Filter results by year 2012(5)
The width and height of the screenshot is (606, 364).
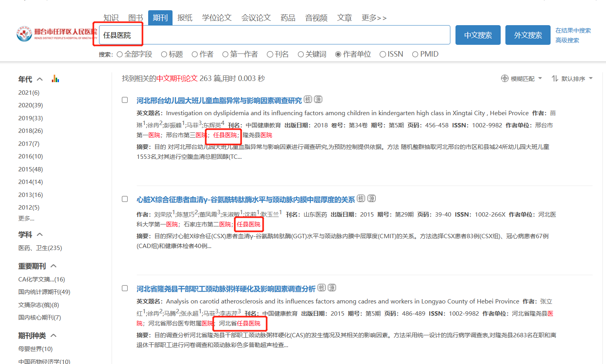[x=29, y=207]
